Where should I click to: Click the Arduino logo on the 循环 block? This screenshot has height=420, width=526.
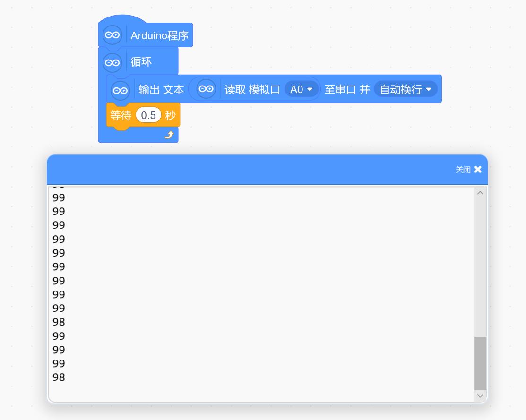(x=112, y=63)
